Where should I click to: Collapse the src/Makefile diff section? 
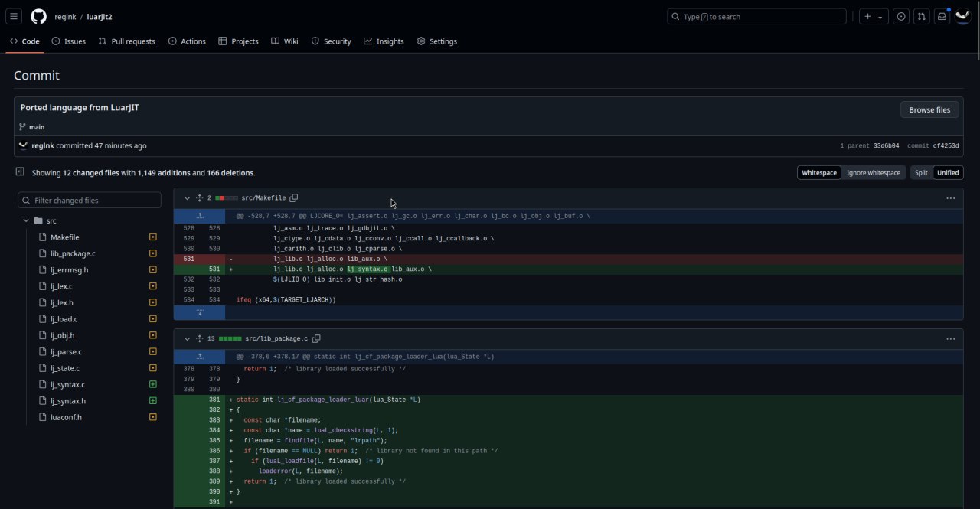(187, 198)
